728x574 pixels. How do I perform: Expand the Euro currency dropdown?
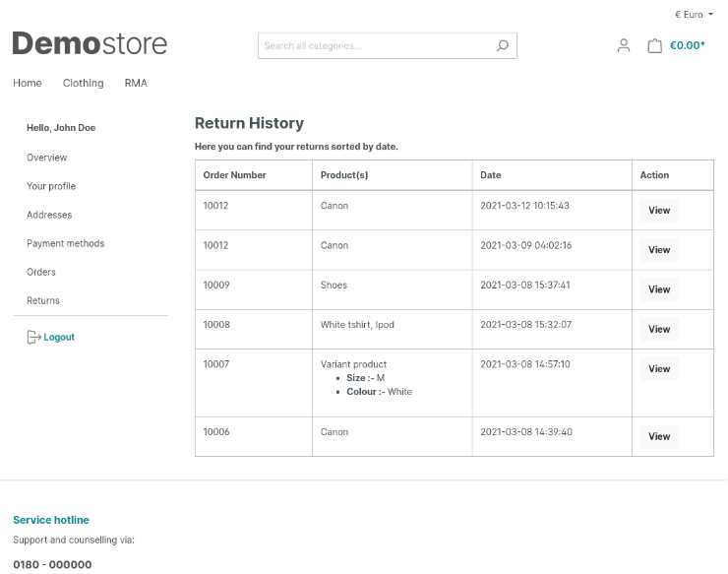pyautogui.click(x=694, y=15)
